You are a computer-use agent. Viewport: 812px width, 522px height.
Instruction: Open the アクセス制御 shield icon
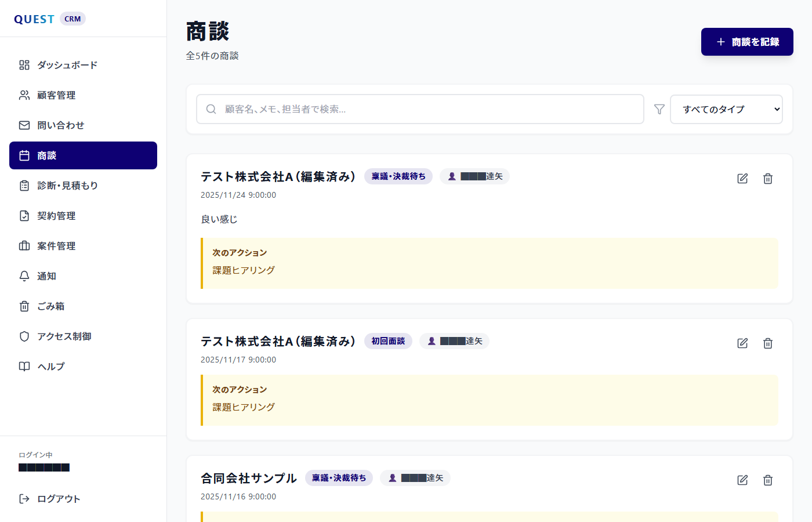click(24, 336)
